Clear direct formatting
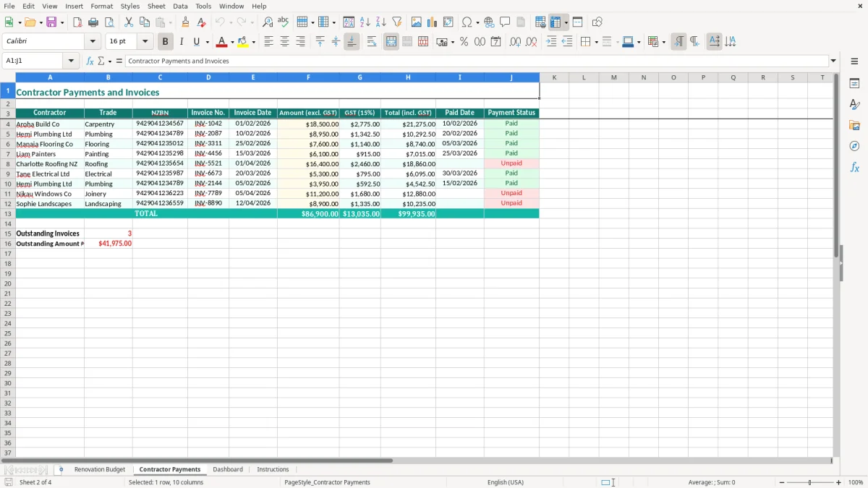The image size is (868, 488). 200,22
